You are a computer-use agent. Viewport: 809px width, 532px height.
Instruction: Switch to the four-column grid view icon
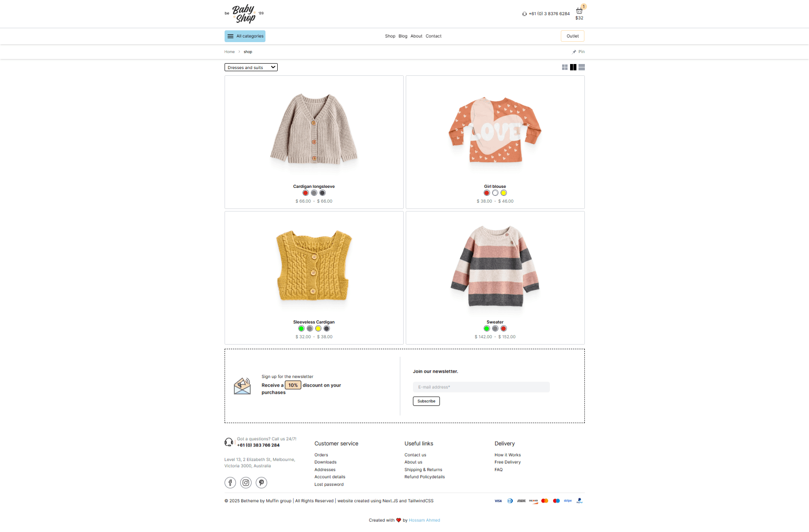point(565,67)
